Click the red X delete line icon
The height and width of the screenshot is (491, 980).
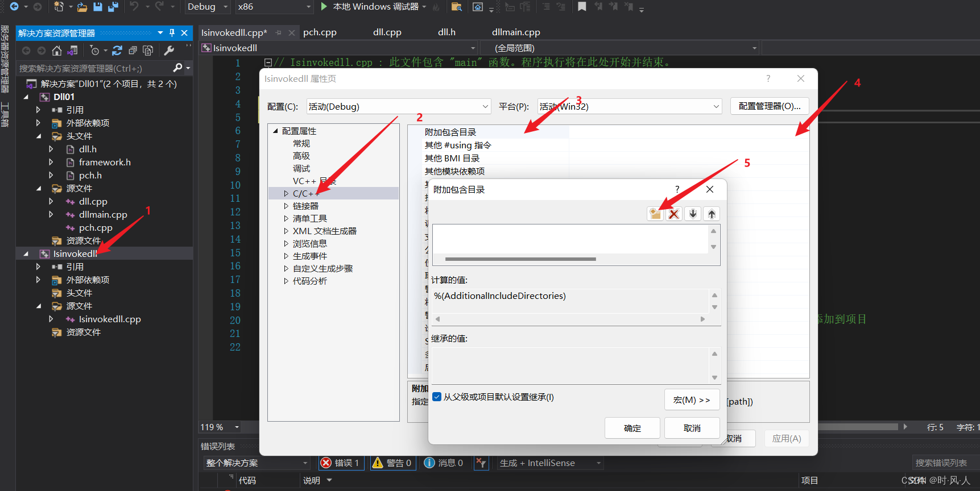tap(674, 214)
